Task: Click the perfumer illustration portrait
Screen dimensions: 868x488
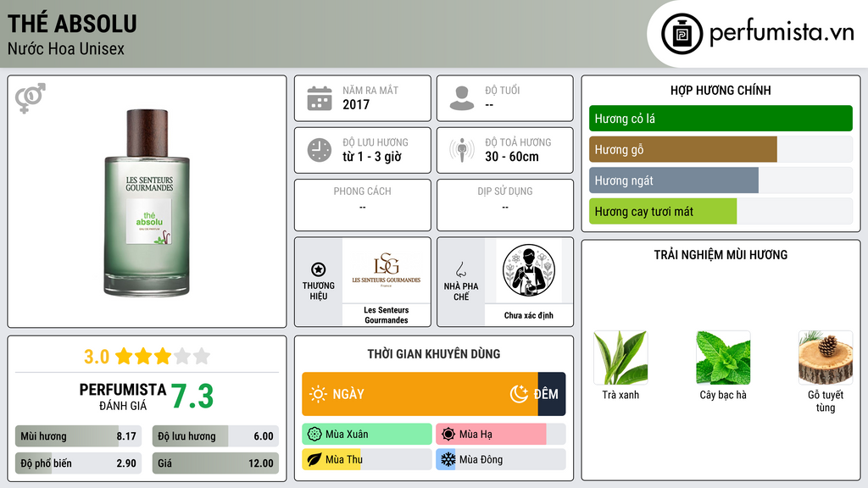Action: point(529,270)
